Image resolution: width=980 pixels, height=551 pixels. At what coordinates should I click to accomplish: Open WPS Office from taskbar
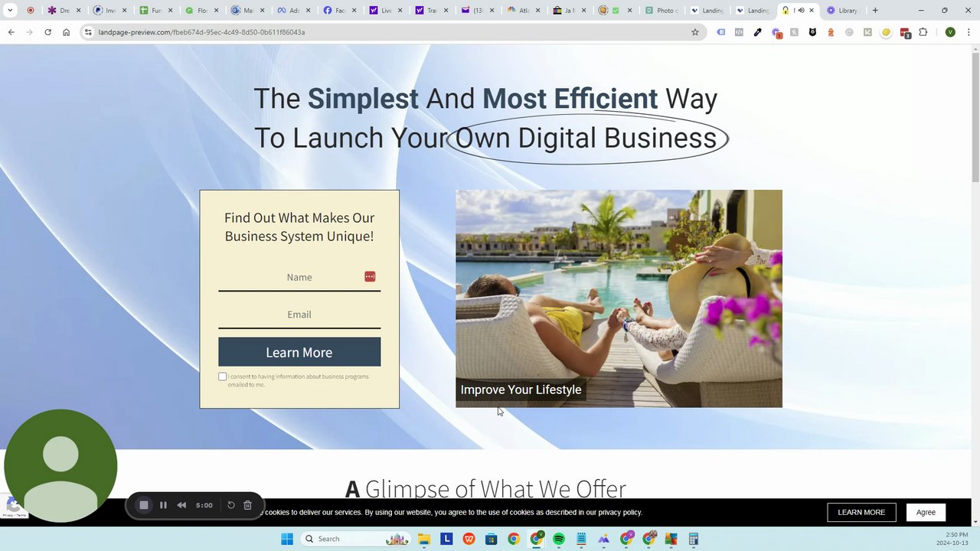coord(469,539)
